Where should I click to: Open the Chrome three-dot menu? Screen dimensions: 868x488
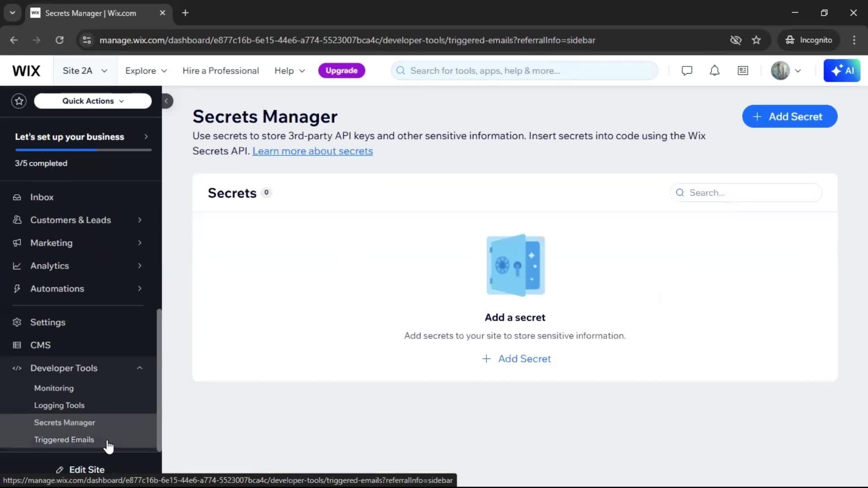[x=854, y=40]
